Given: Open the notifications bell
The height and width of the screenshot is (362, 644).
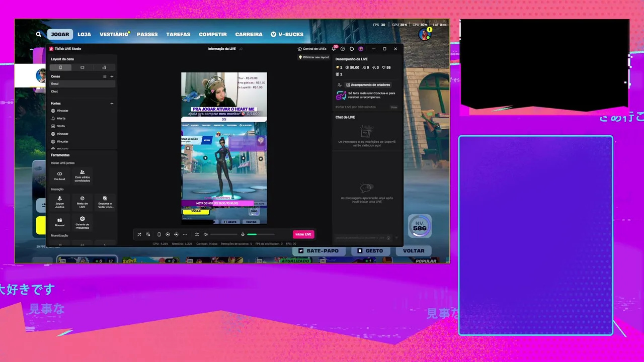Looking at the screenshot, I should pyautogui.click(x=334, y=49).
